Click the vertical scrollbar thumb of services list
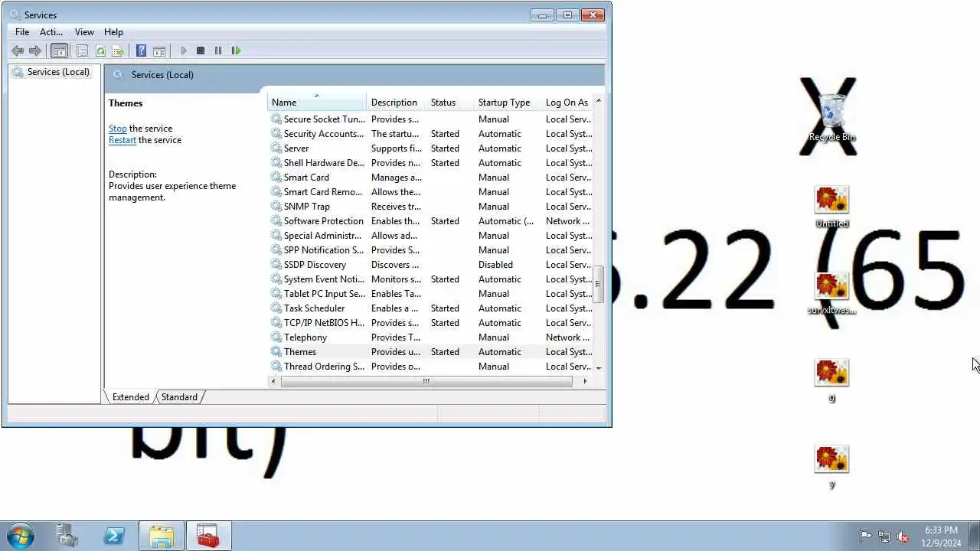The width and height of the screenshot is (980, 551). [599, 285]
